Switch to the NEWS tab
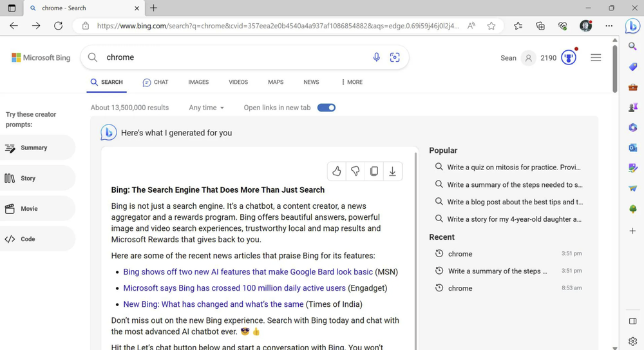This screenshot has height=350, width=644. coord(311,83)
